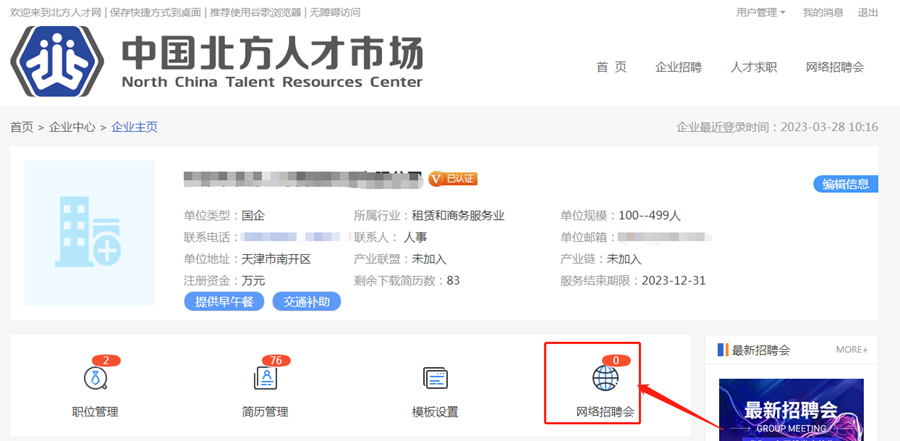Click the 职位管理 label
This screenshot has width=900, height=441.
[95, 412]
